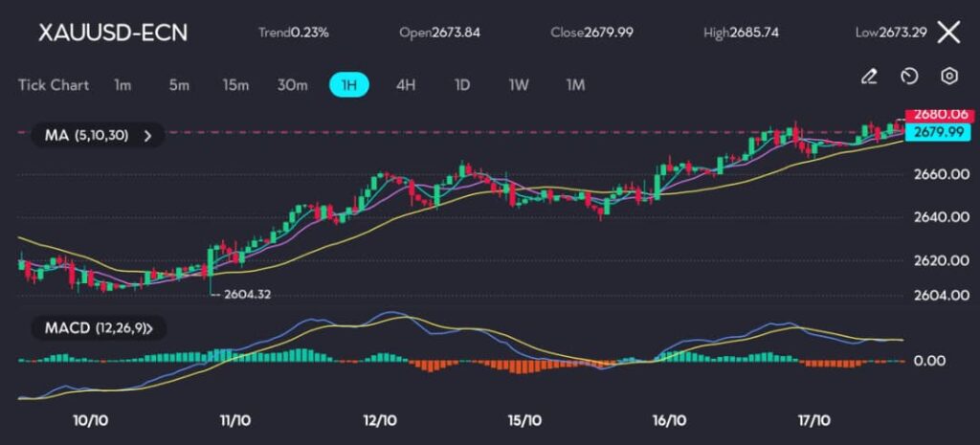Click the 2604.32 low price marker
Screen dimensions: 980x445
tap(247, 295)
